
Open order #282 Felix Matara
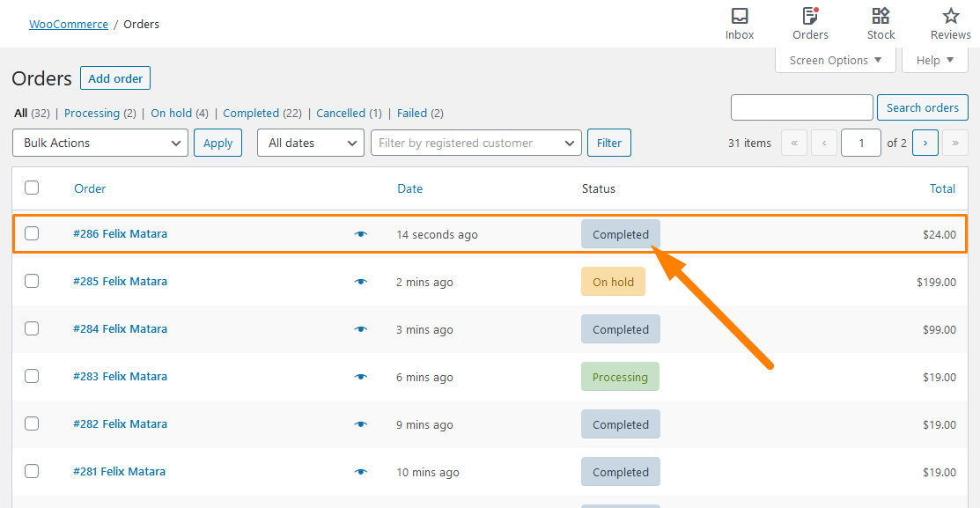[x=120, y=423]
